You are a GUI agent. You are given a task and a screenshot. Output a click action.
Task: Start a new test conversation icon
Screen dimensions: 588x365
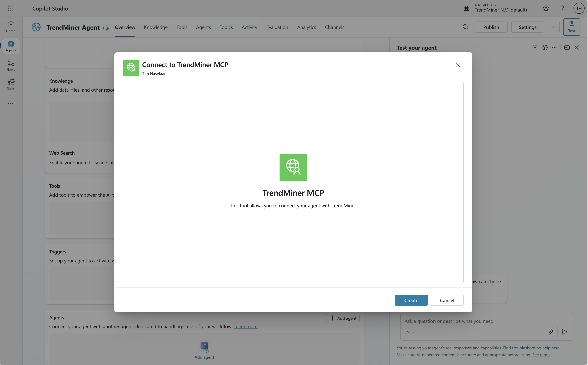(535, 48)
